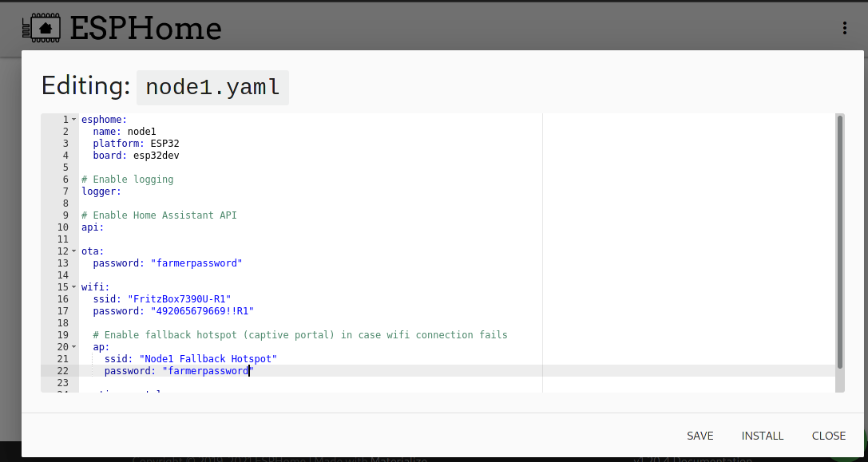Click the "Node1 Fallback Hotspot" ssid value
Viewport: 868px width, 462px height.
(x=208, y=359)
